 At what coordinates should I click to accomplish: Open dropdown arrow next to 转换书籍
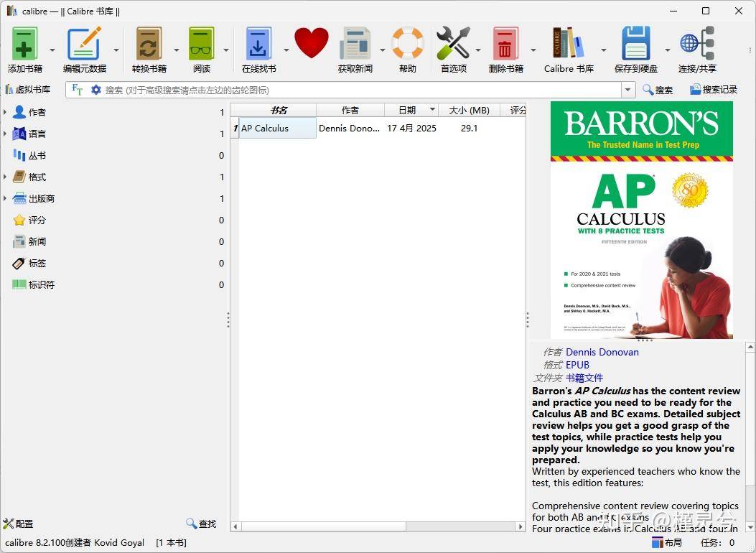(177, 50)
